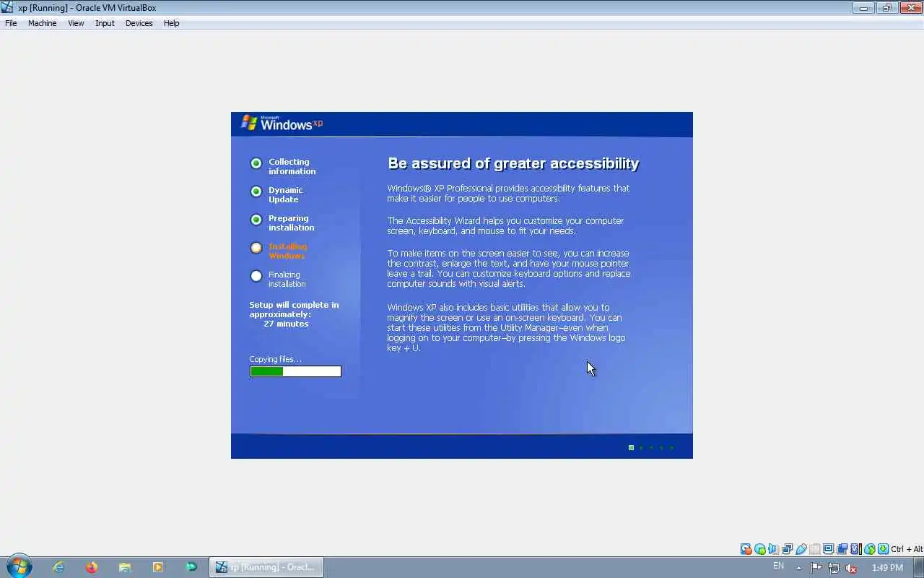Open Windows Explorer folder icon on taskbar
This screenshot has height=578, width=924.
125,567
